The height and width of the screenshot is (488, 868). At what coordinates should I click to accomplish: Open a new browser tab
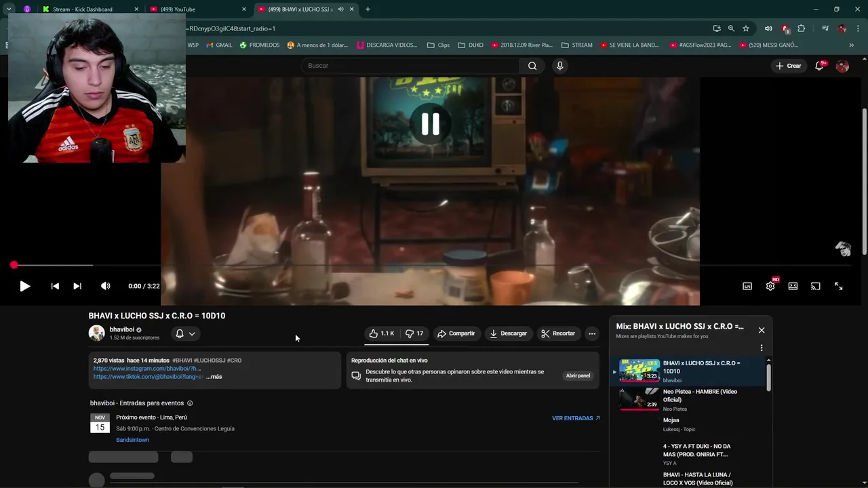coord(368,9)
